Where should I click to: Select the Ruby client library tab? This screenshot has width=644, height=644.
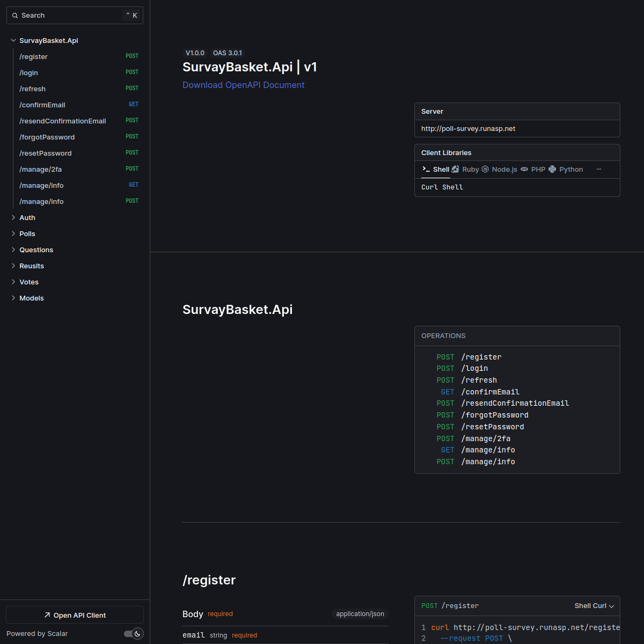tap(465, 169)
